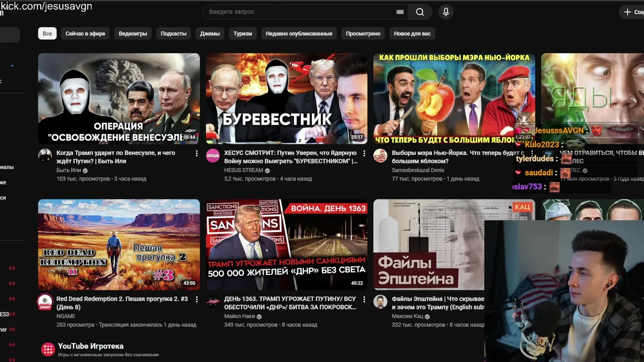This screenshot has width=644, height=362.
Task: Click '349 тыс. просмотров' stats text
Action: pos(251,325)
